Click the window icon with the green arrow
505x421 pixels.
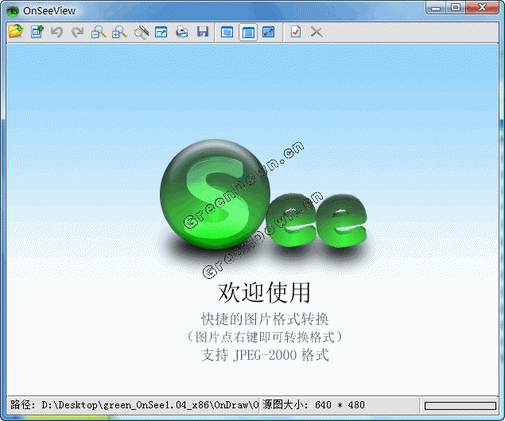(x=161, y=32)
